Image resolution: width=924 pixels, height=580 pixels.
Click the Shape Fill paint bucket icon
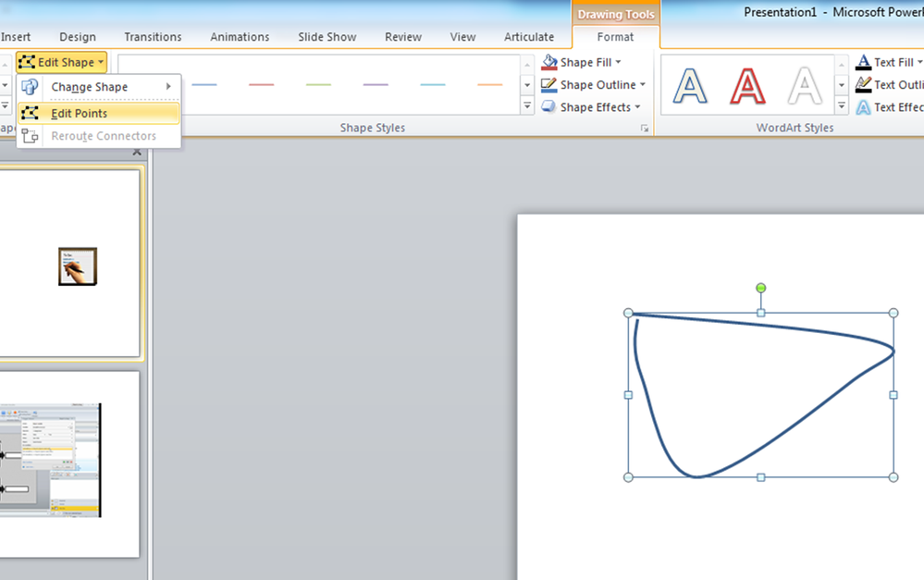(x=549, y=63)
